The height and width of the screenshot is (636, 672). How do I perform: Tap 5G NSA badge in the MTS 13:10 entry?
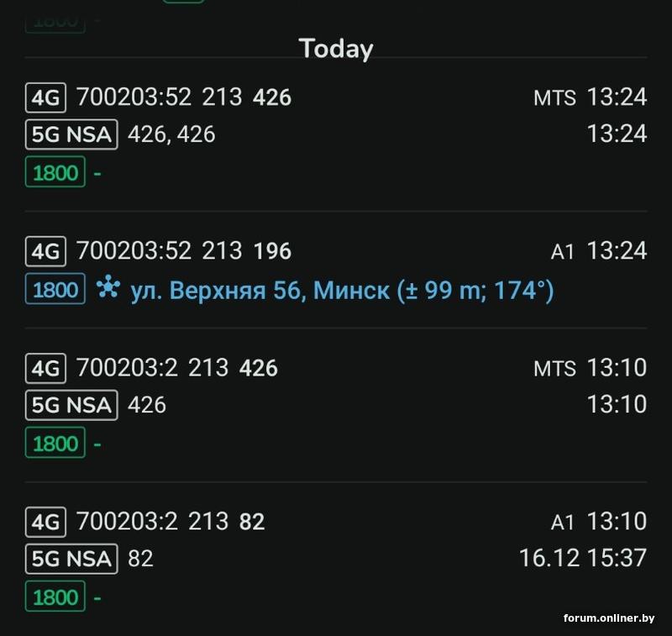71,405
